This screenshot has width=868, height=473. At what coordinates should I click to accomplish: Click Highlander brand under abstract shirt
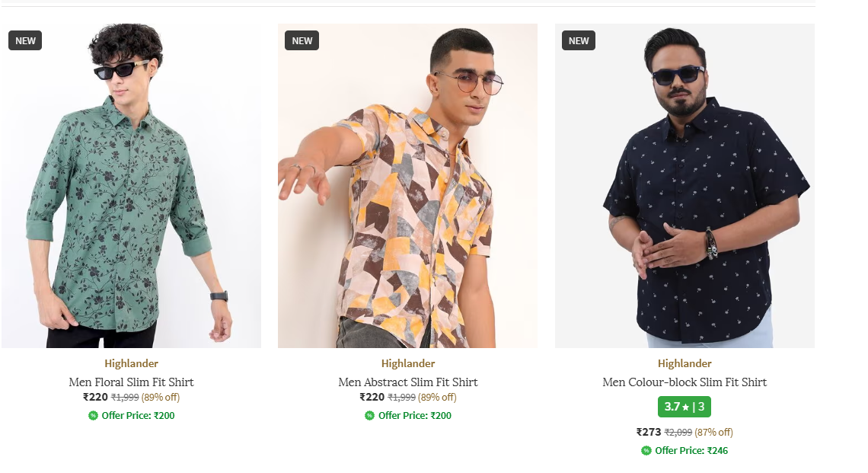[x=407, y=363]
